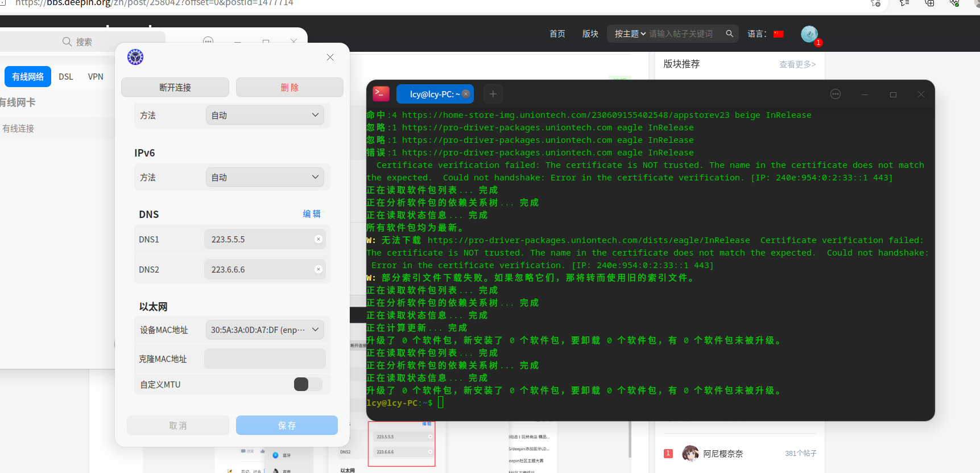Open the user avatar in the forum header
The image size is (980, 473).
pyautogui.click(x=809, y=34)
